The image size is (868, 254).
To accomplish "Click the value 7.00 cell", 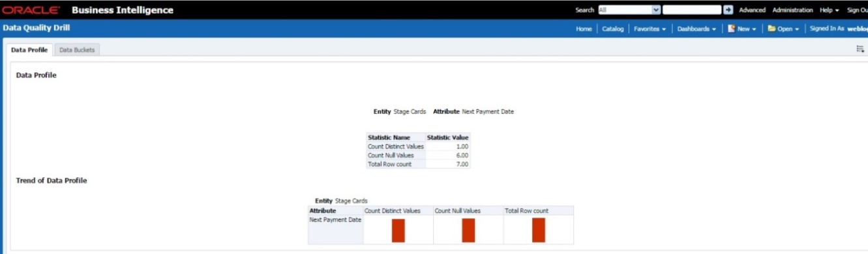I will [x=447, y=164].
